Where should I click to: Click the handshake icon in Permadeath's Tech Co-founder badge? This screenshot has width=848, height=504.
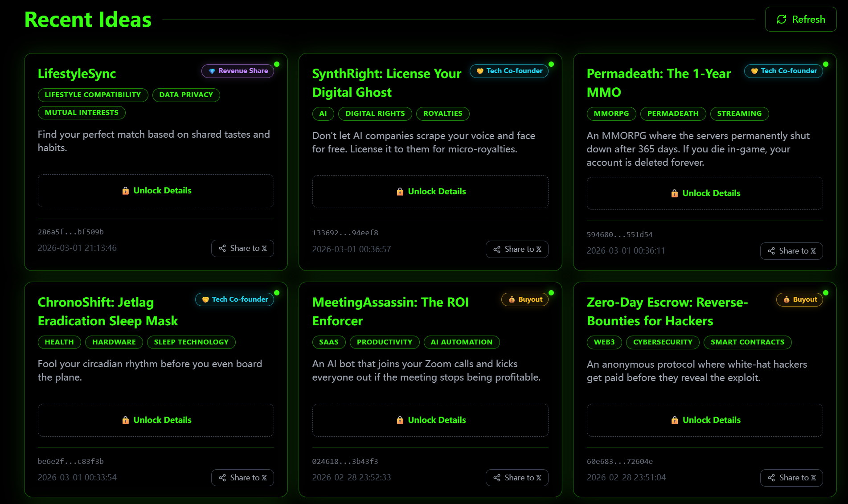tap(754, 71)
